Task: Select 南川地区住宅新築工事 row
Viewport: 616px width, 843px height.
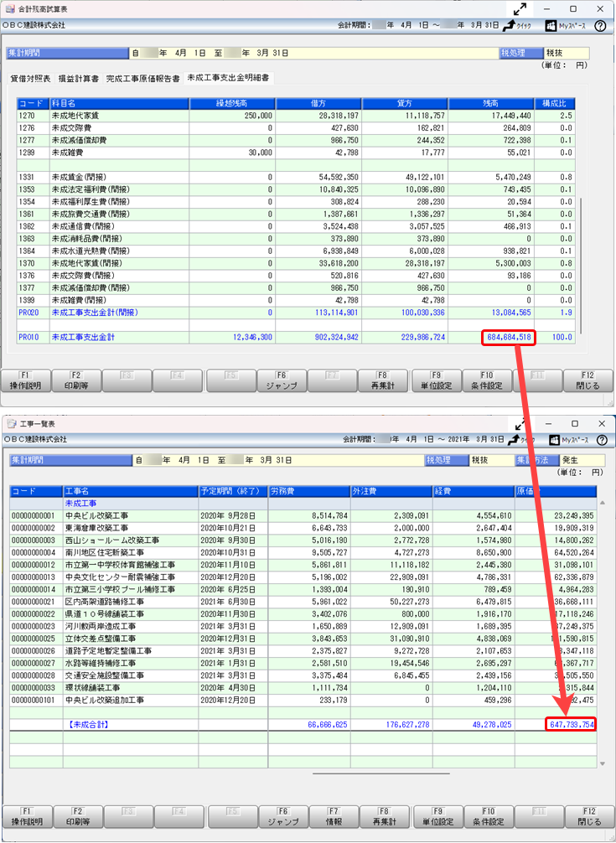Action: click(303, 553)
